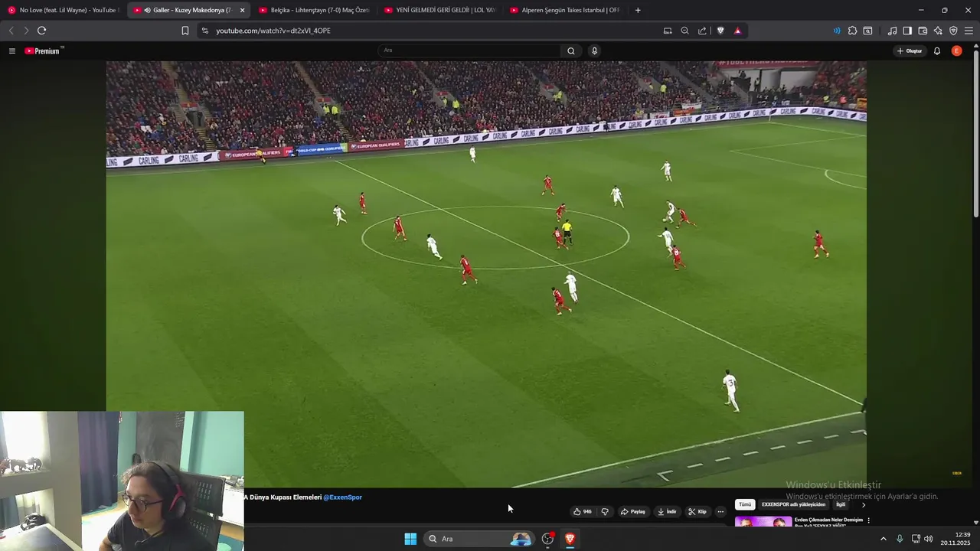This screenshot has height=551, width=980.
Task: Open the tab search icon in toolbar
Action: tap(867, 31)
